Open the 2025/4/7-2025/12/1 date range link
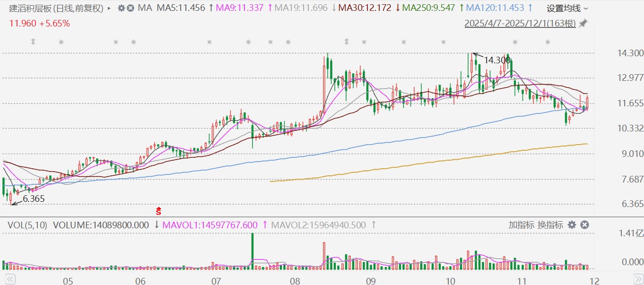Screen dimensions: 644x285 (520, 24)
